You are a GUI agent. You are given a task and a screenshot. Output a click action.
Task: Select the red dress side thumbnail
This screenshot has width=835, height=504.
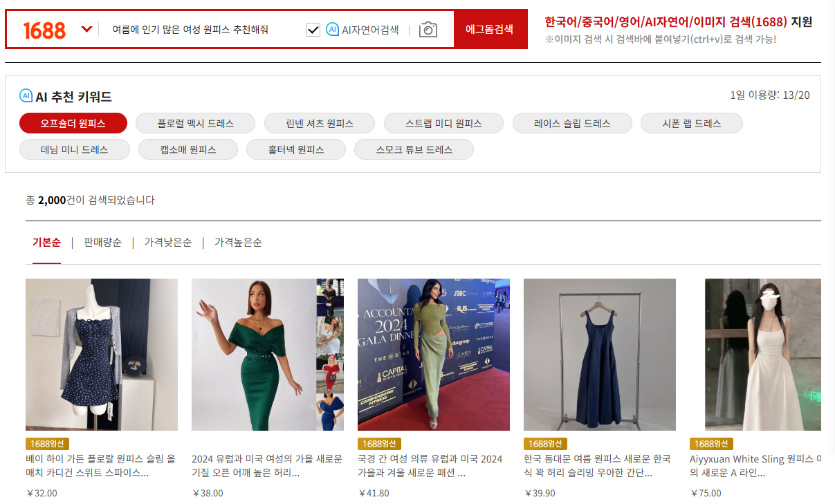click(x=331, y=373)
